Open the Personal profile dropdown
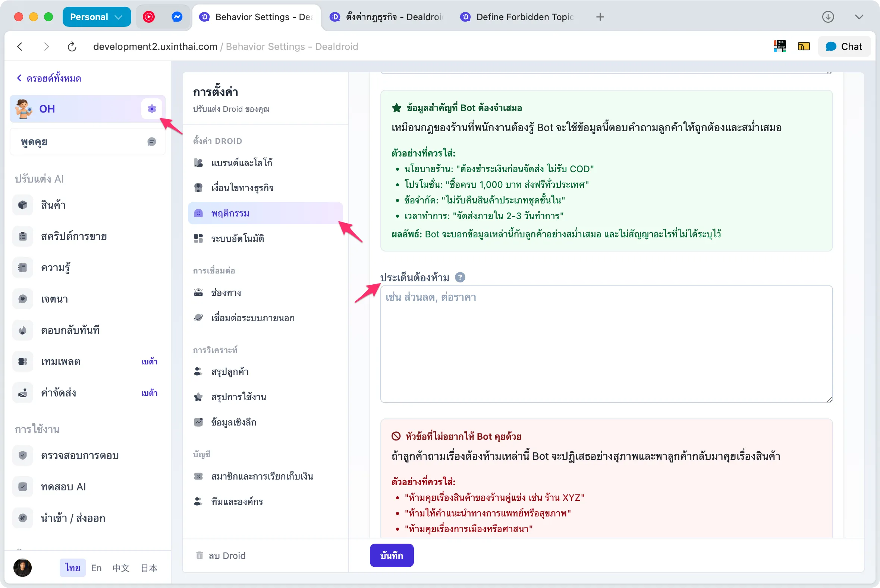The height and width of the screenshot is (588, 880). [97, 17]
